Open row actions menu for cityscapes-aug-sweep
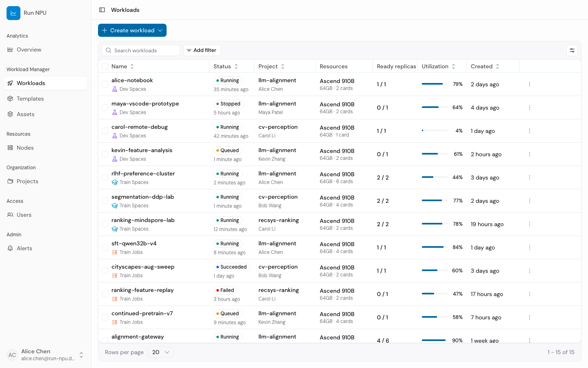Screen dimensions: 588x368 coord(530,271)
